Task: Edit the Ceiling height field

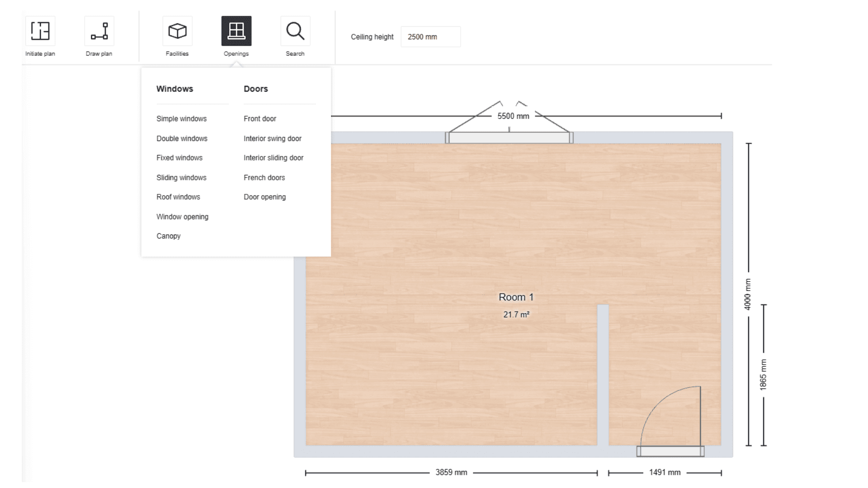Action: click(x=430, y=37)
